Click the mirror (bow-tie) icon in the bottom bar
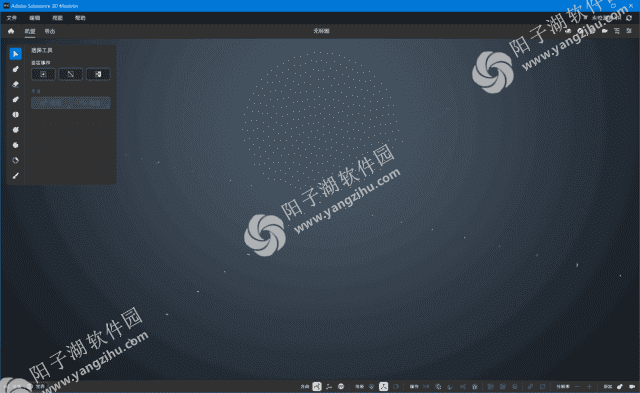The width and height of the screenshot is (640, 393). (426, 386)
